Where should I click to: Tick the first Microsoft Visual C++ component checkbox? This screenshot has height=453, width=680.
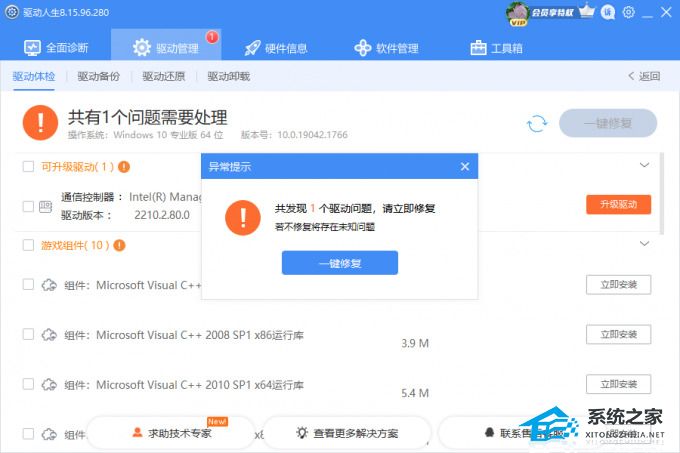[x=28, y=285]
